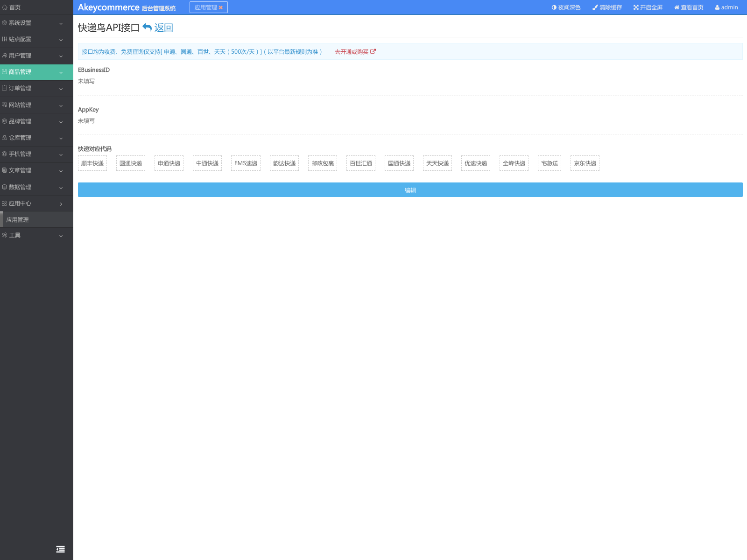Expand the 系统设置 chevron
Viewport: 747px width, 560px height.
click(61, 23)
